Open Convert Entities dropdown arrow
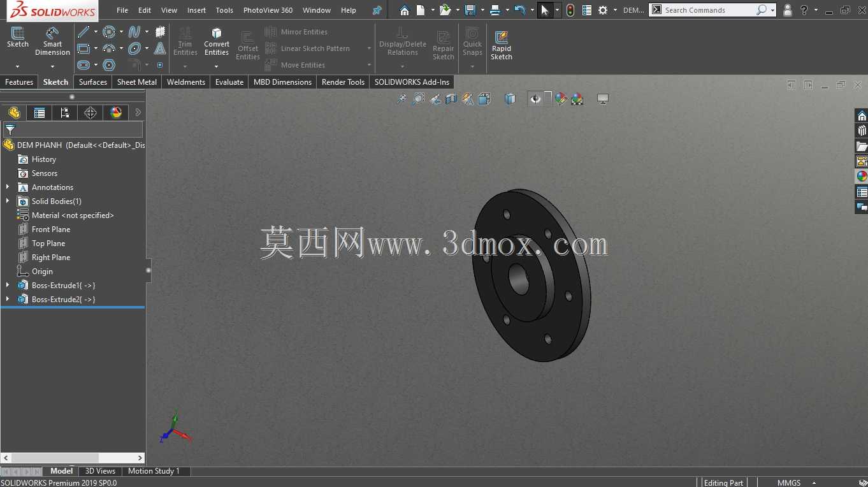Screen dimensions: 868x487 [217, 66]
